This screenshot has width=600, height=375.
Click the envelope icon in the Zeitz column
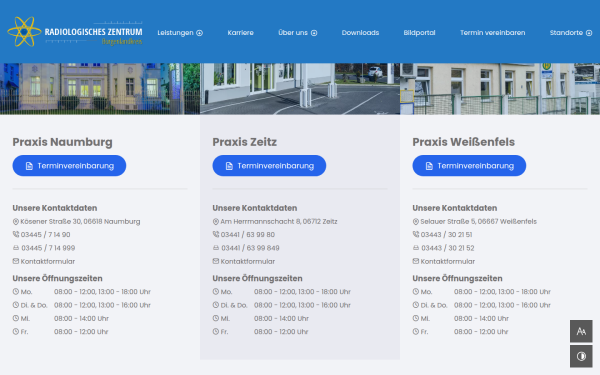pyautogui.click(x=216, y=261)
